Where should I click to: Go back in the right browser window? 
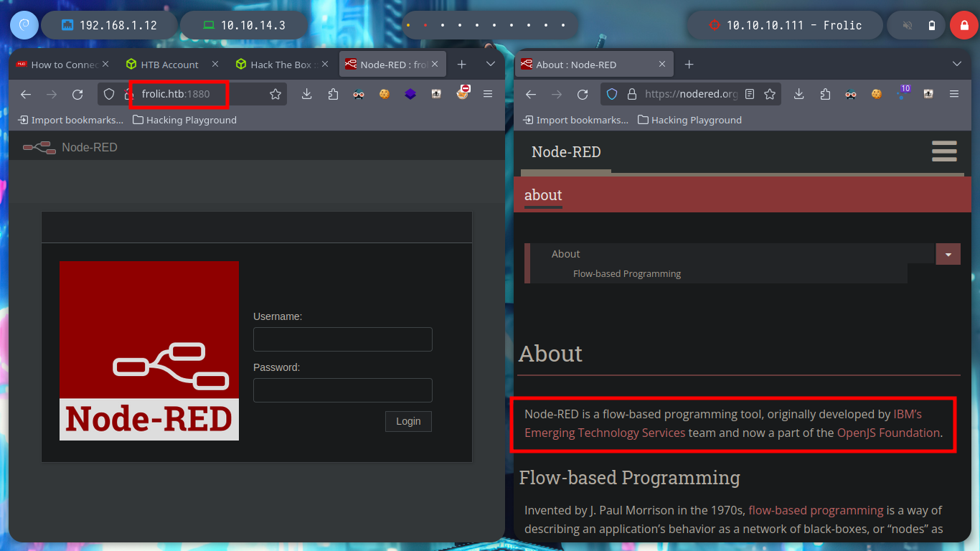tap(531, 94)
